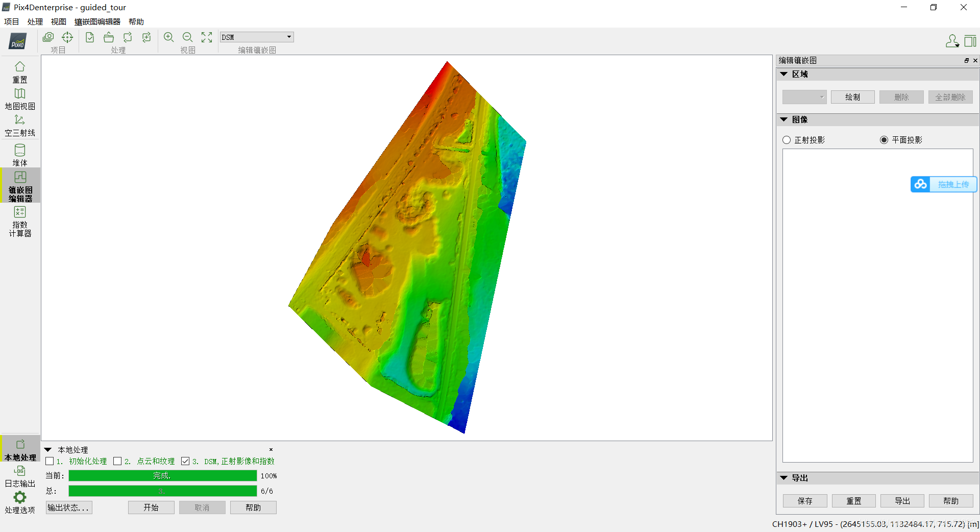This screenshot has height=532, width=980.
Task: Select the 平面投影 radio button
Action: click(x=884, y=140)
